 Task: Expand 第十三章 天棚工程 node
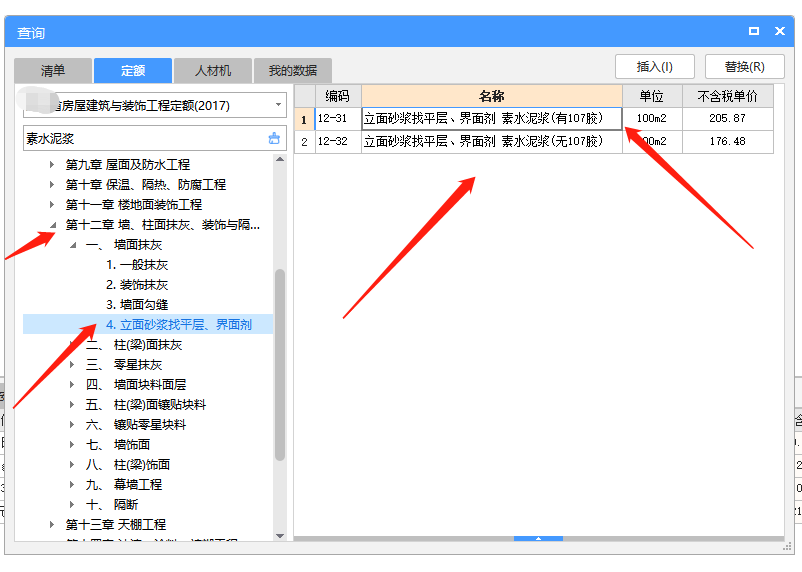pos(52,524)
